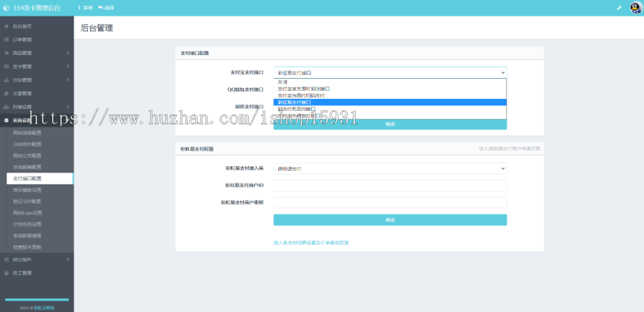Go to 网站Logo设置 sidebar item

click(x=28, y=213)
